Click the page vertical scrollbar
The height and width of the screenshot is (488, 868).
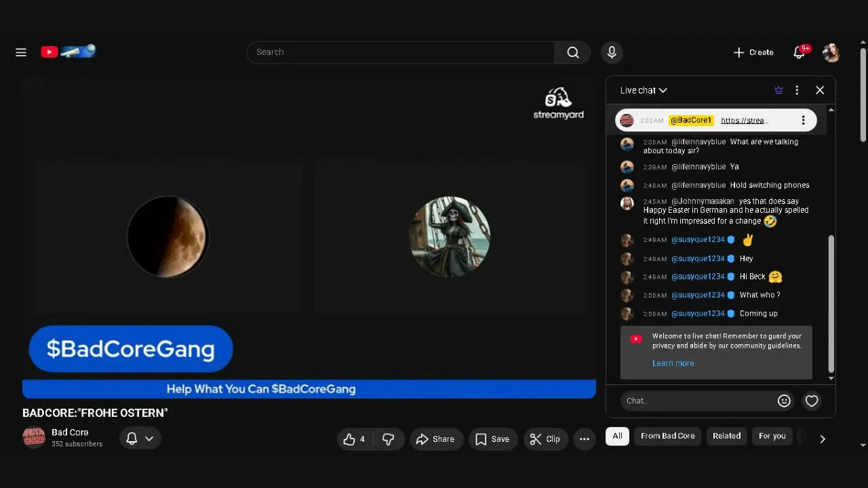[x=863, y=95]
